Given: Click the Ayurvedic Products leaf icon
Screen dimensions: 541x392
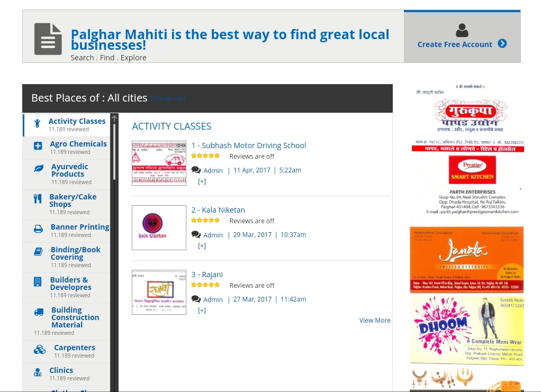Looking at the screenshot, I should click(x=39, y=168).
